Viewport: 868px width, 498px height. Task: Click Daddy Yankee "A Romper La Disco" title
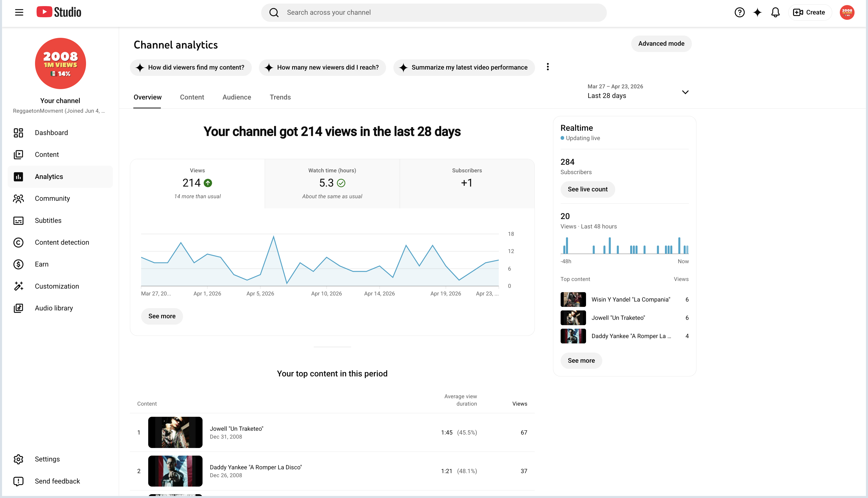[x=256, y=467]
